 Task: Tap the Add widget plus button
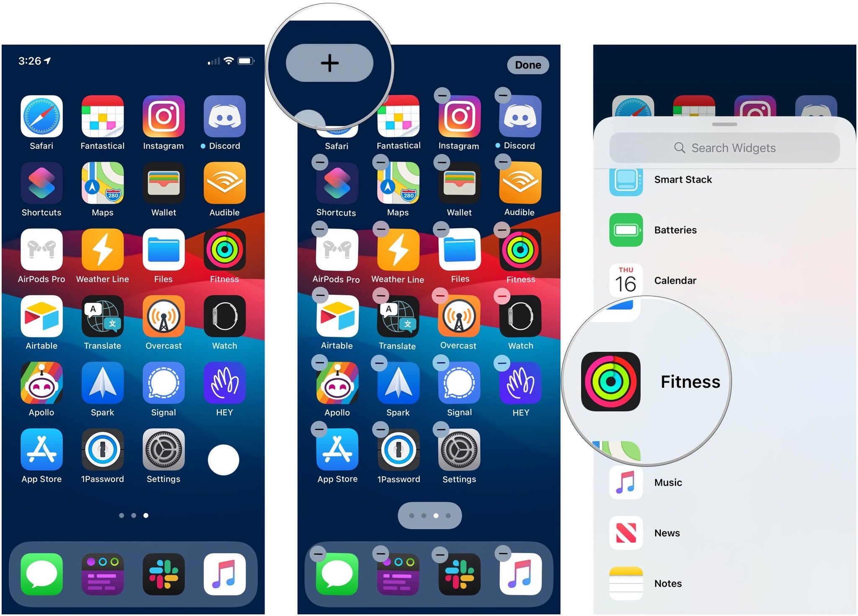point(328,65)
